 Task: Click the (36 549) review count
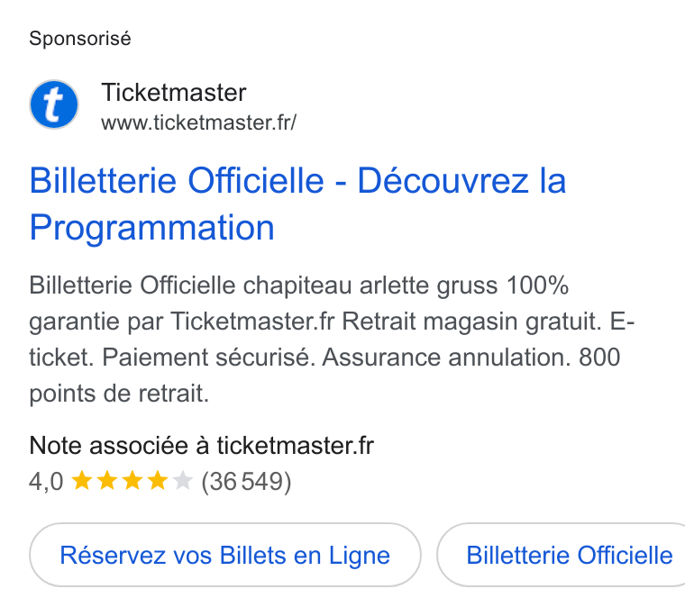[246, 482]
